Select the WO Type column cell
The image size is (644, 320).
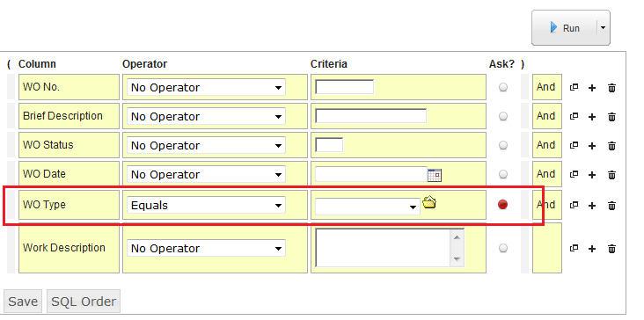(69, 205)
